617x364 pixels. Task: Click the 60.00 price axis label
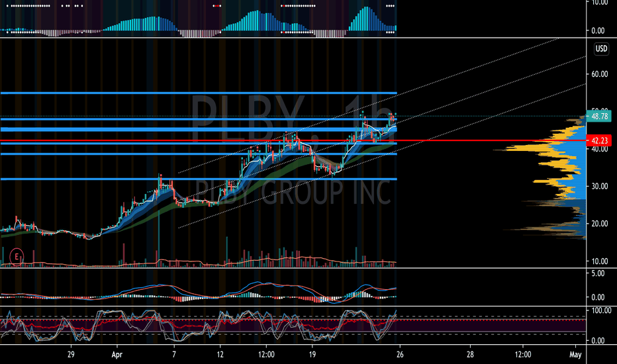click(599, 74)
